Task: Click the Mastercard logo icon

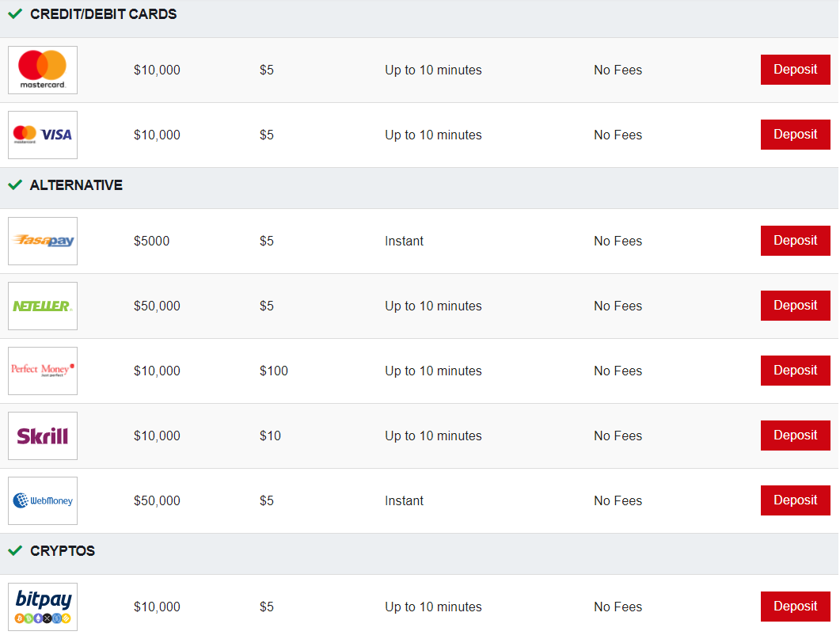Action: [43, 70]
